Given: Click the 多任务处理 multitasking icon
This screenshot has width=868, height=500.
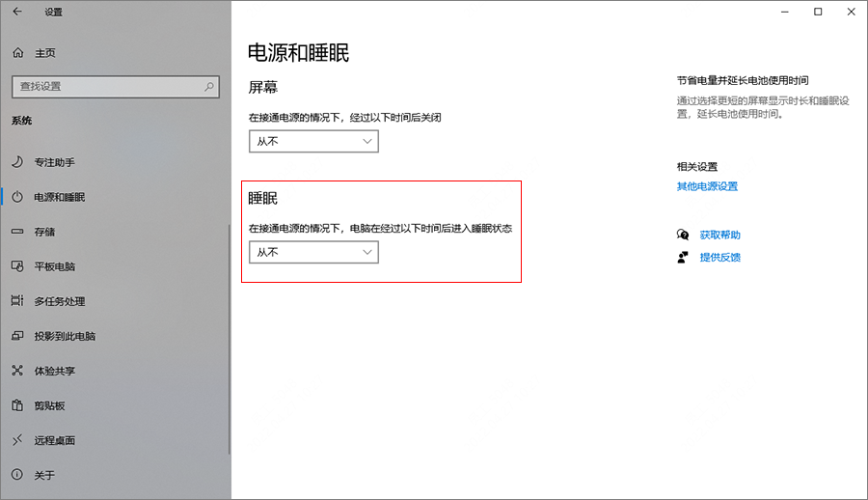Looking at the screenshot, I should (17, 301).
